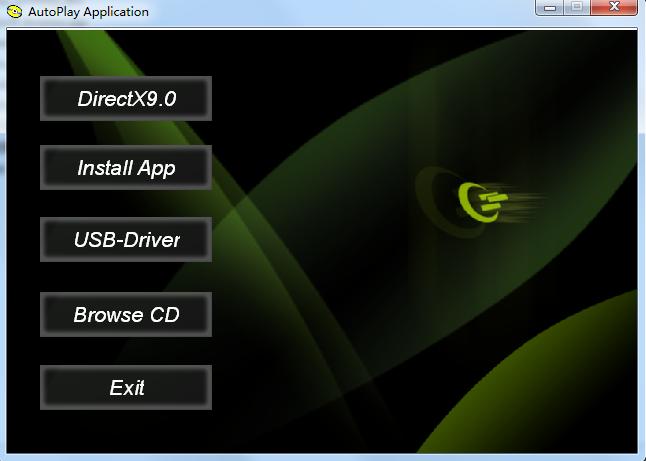Open Browse CD
646x461 pixels.
[x=126, y=314]
